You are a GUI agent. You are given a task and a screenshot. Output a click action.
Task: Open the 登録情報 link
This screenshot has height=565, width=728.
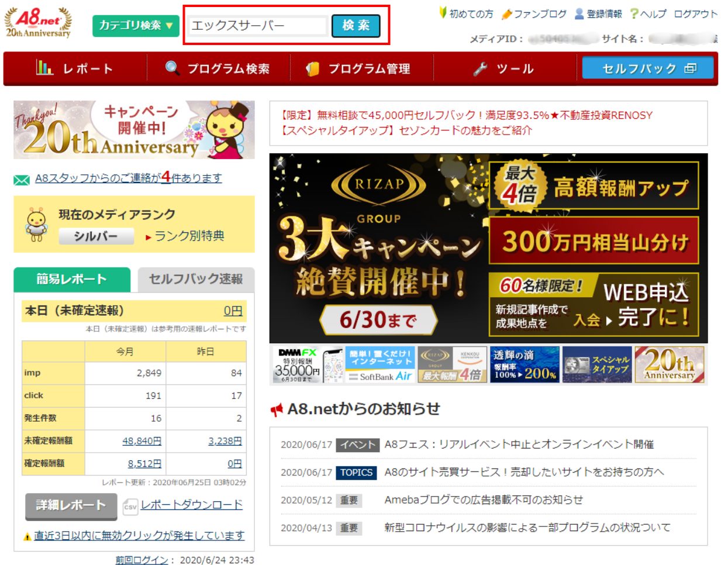coord(605,13)
